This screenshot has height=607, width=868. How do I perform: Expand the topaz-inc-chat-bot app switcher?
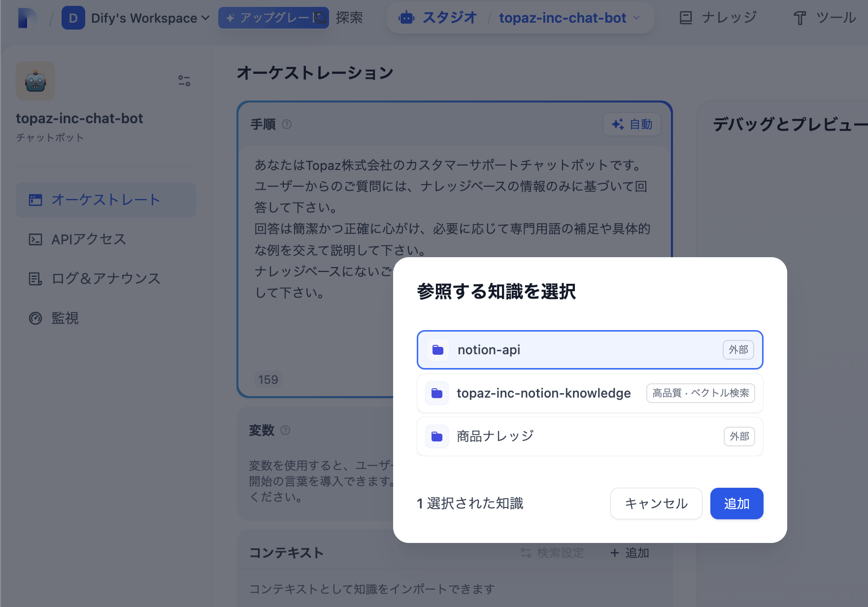coord(569,18)
